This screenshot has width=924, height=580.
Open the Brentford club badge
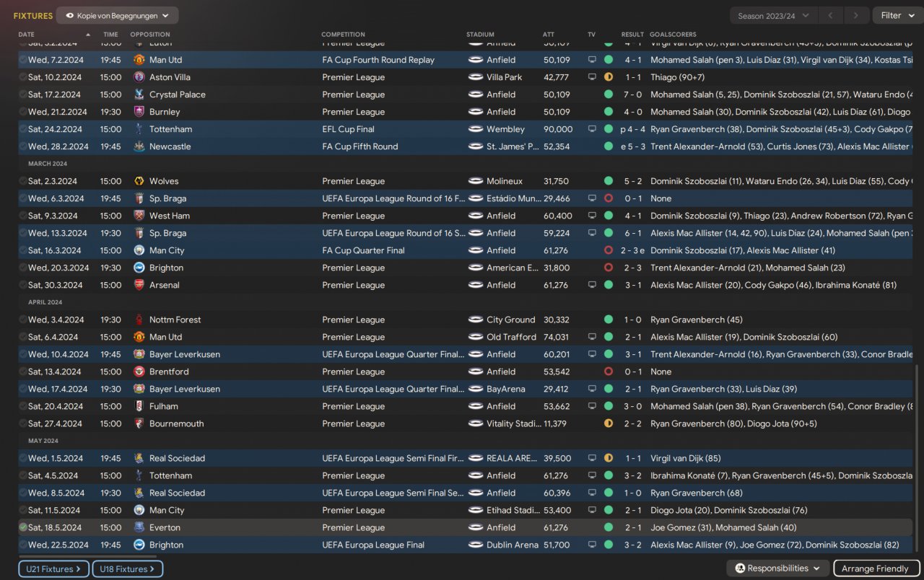pos(139,372)
